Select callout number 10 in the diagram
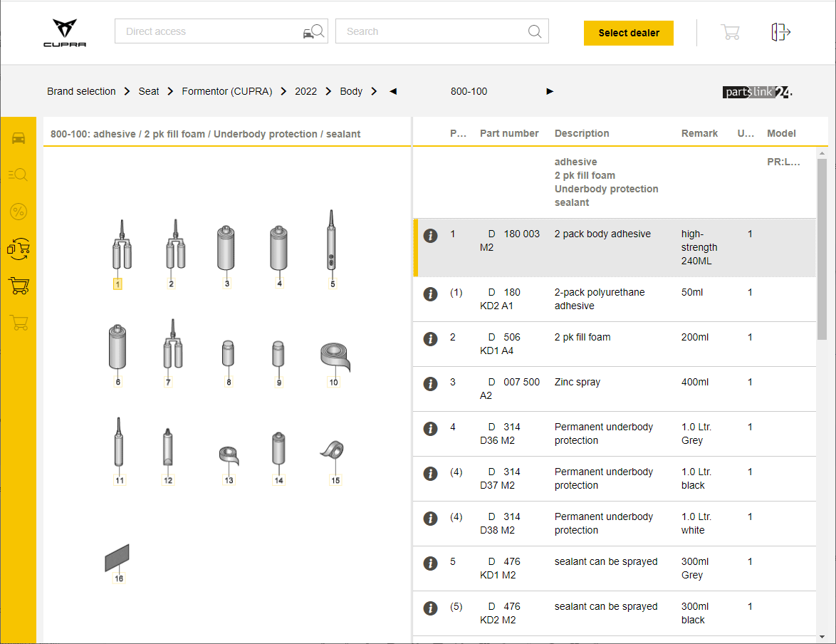Viewport: 836px width, 644px height. click(333, 383)
